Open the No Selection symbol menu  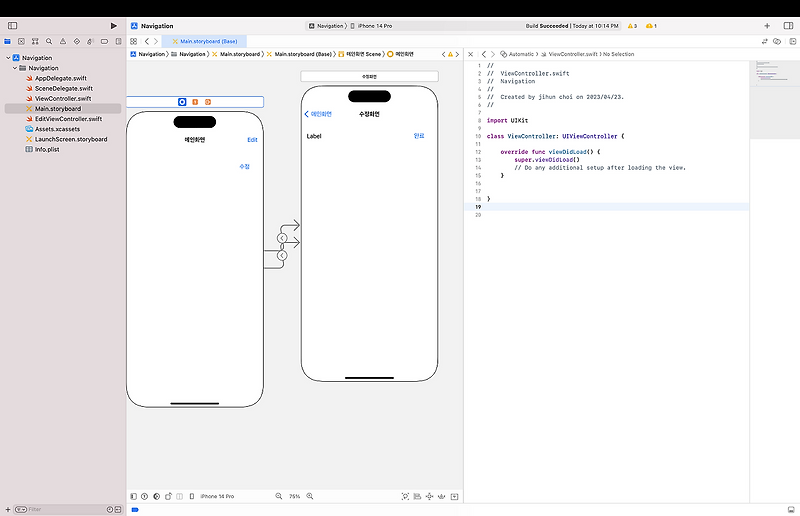[618, 54]
